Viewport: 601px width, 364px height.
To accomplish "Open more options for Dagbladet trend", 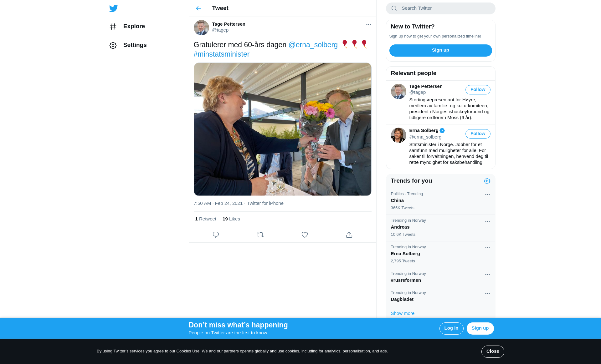I will point(487,294).
